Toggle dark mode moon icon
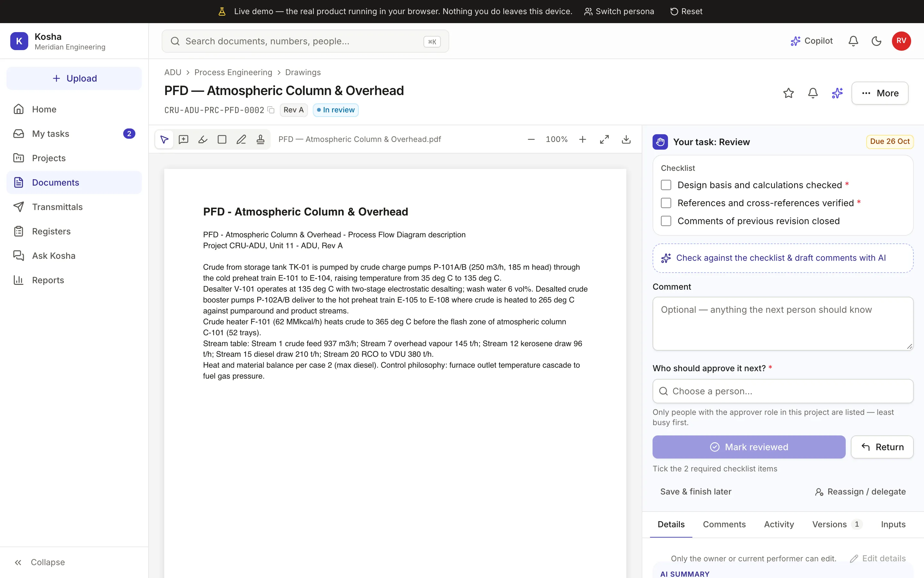This screenshot has width=924, height=578. coord(877,41)
